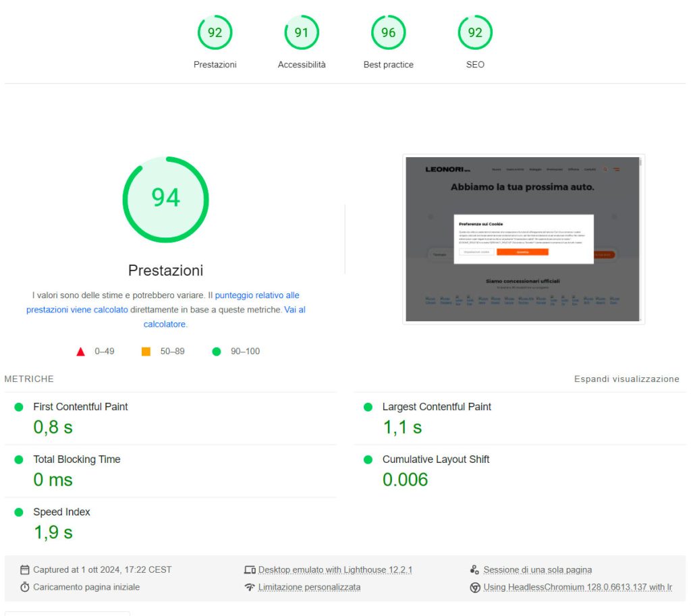Click the Cumulative Layout Shift metric
This screenshot has height=616, width=691.
(x=436, y=459)
